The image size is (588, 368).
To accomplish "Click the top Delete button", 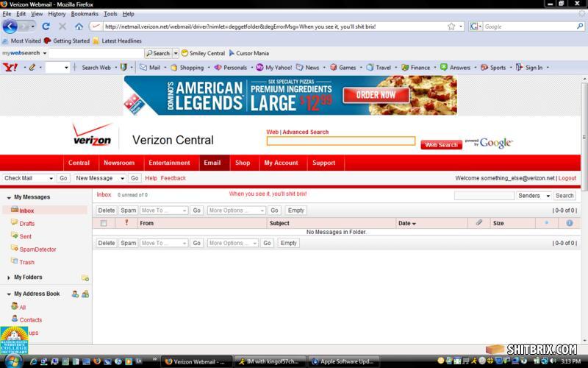I will click(106, 210).
